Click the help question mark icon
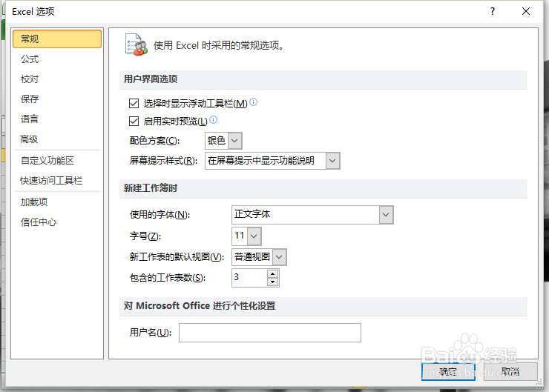 (x=493, y=12)
